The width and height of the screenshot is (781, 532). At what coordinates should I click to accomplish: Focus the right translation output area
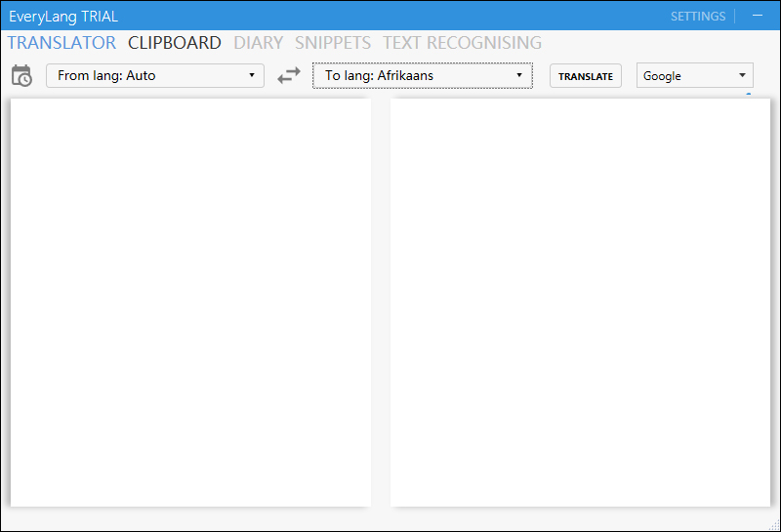coord(580,303)
